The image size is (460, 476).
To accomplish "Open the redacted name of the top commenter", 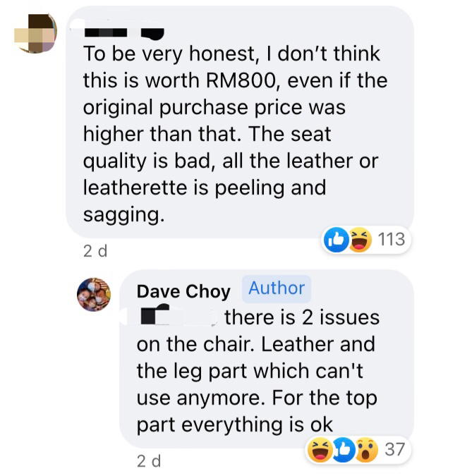I will (x=124, y=33).
